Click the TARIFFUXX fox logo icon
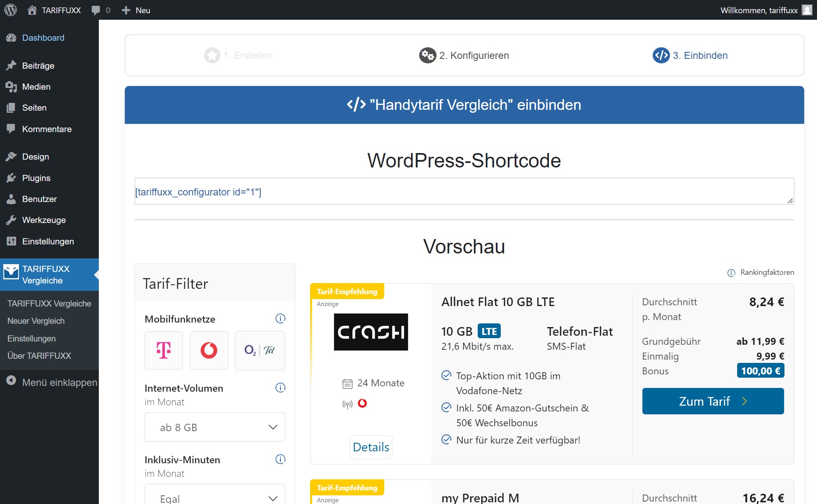This screenshot has width=817, height=504. click(11, 272)
